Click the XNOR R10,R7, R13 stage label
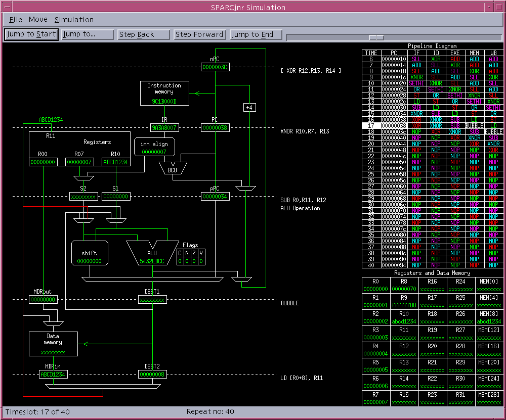 (x=305, y=131)
